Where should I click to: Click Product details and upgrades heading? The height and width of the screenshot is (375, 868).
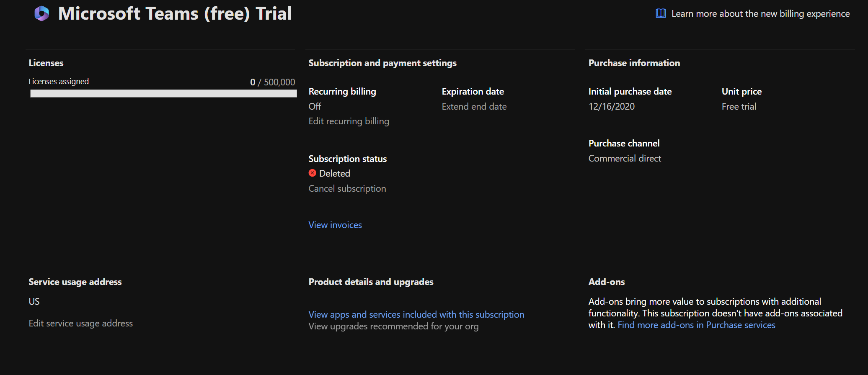371,282
